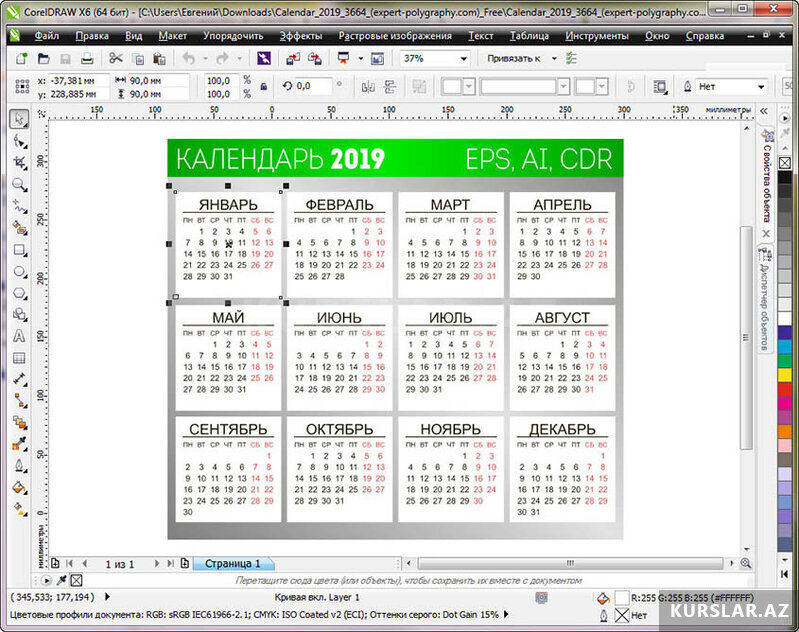This screenshot has height=632, width=799.
Task: Select the Freehand drawing tool
Action: coord(19,206)
